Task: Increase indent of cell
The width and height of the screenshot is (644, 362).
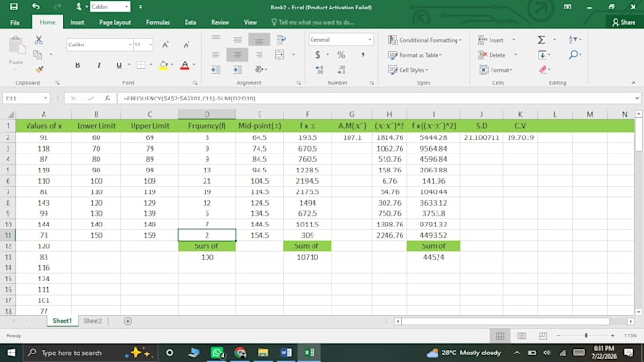Action: click(x=237, y=70)
